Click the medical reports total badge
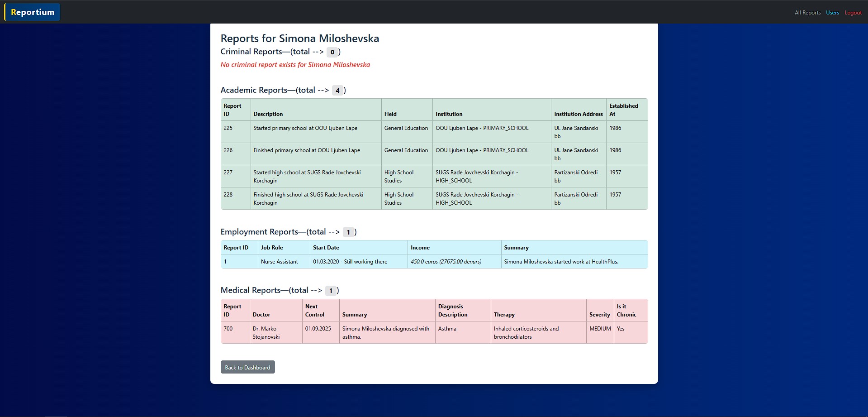The width and height of the screenshot is (868, 417). point(331,291)
